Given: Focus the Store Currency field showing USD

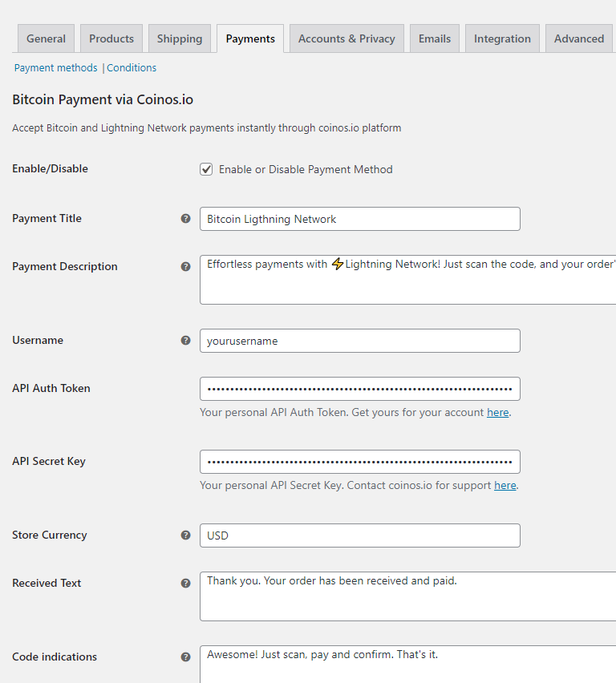Looking at the screenshot, I should pos(360,535).
